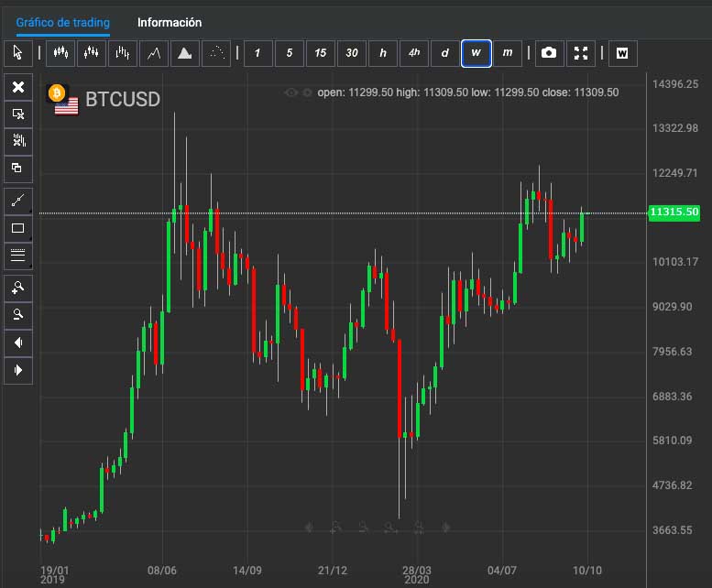Set timeframe to 1 minute

tap(257, 53)
